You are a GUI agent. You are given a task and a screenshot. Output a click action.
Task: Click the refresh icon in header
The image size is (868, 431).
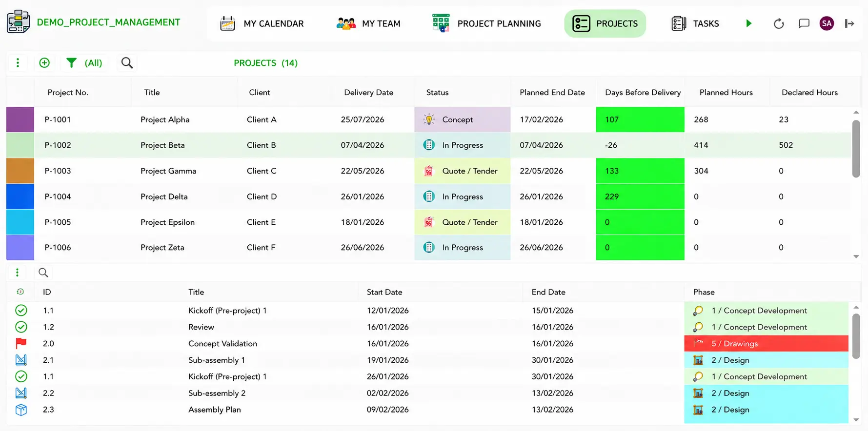(779, 23)
